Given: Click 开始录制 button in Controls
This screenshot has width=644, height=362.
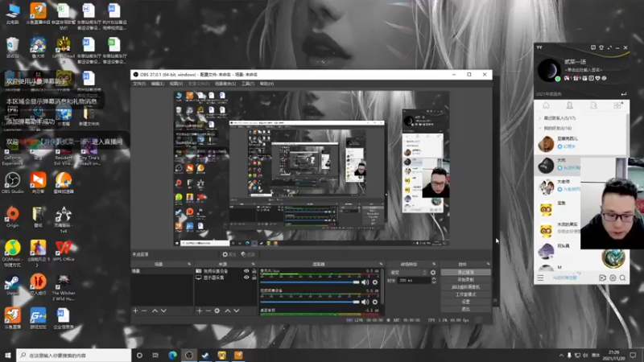Looking at the screenshot, I should tap(466, 279).
